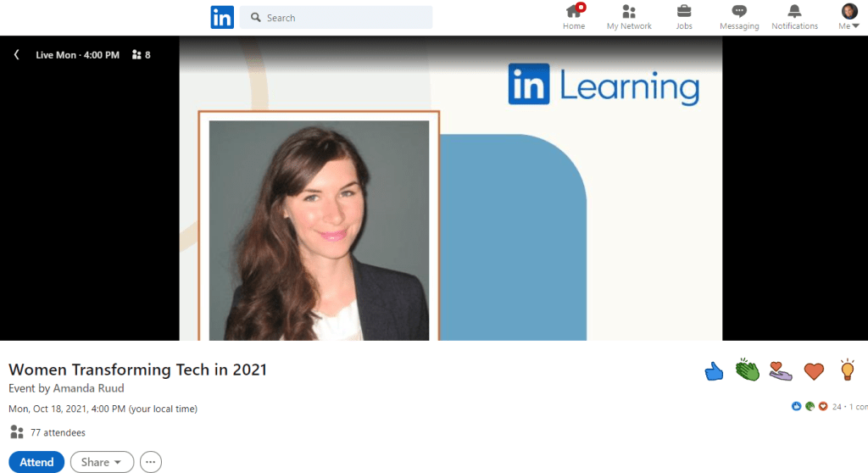The image size is (868, 473).
Task: React with the Love heart icon
Action: pos(814,371)
